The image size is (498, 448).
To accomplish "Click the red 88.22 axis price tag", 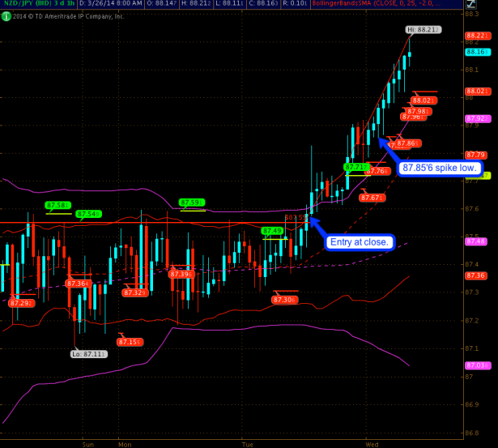I will [475, 36].
